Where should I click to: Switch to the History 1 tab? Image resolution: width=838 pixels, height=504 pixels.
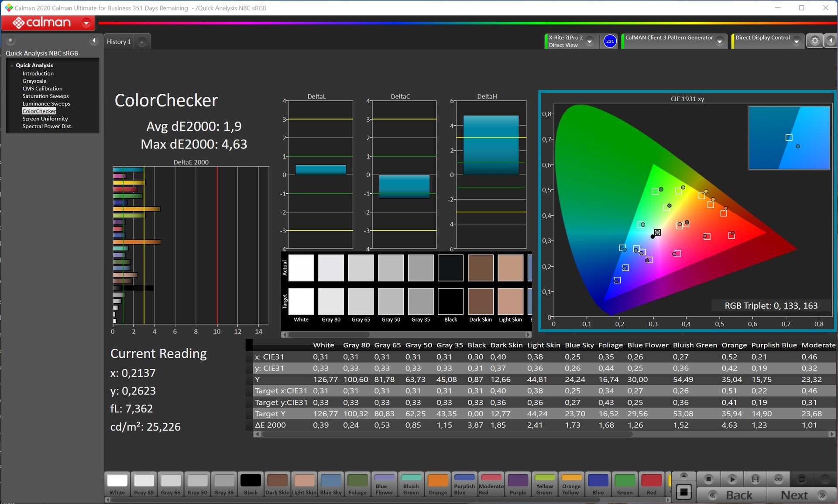pos(119,42)
